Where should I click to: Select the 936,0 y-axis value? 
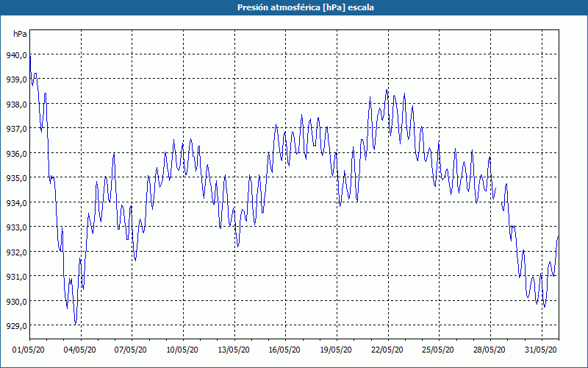(16, 154)
